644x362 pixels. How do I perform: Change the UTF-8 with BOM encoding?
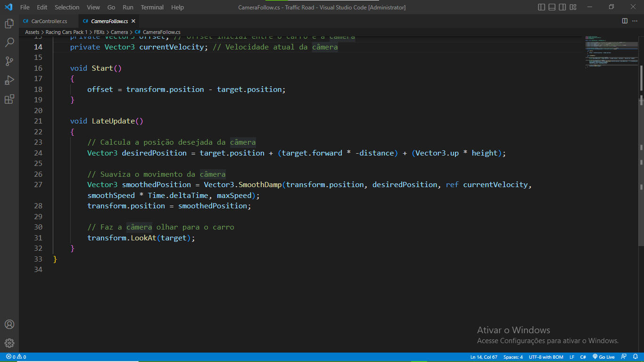pyautogui.click(x=545, y=357)
